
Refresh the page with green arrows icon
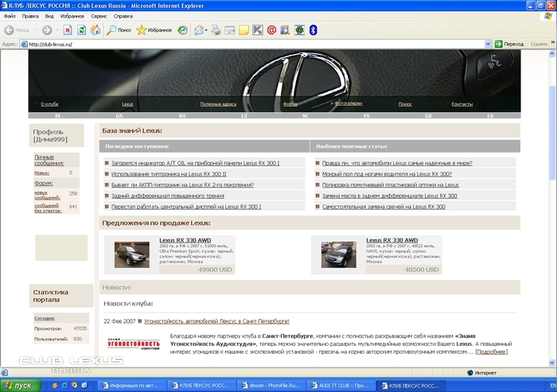82,30
